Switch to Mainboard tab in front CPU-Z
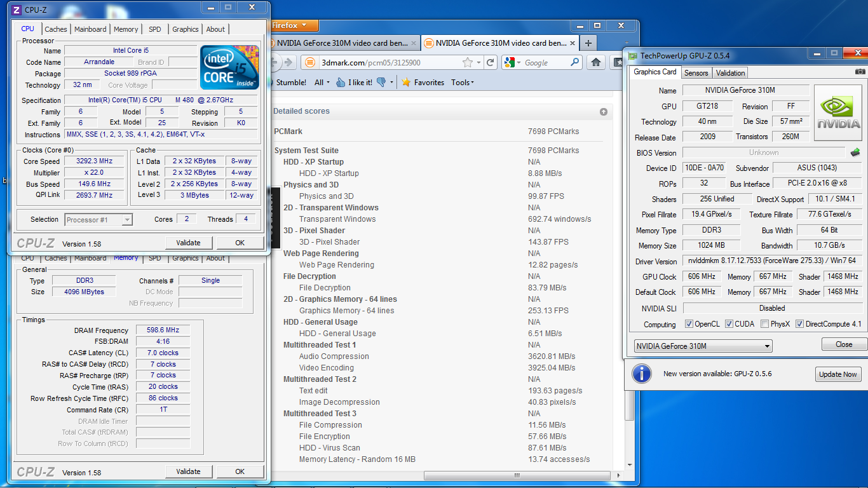868x488 pixels. pyautogui.click(x=91, y=29)
